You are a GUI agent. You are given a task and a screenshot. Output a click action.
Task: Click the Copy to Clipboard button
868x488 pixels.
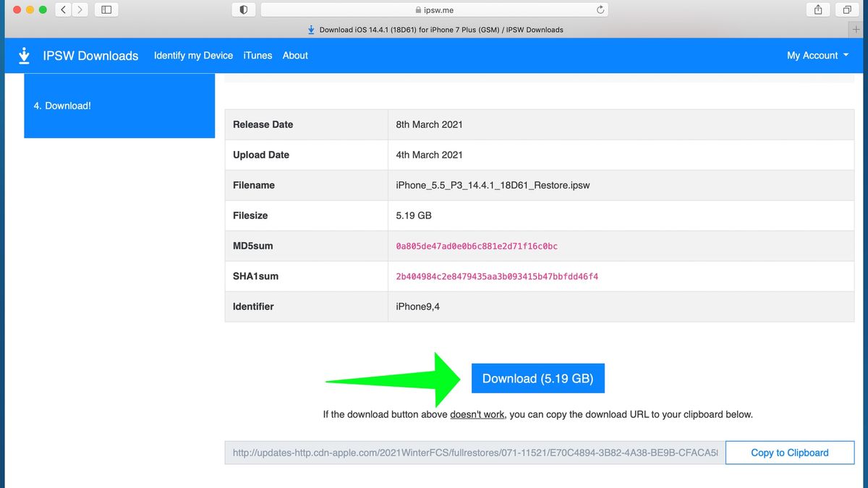point(789,453)
